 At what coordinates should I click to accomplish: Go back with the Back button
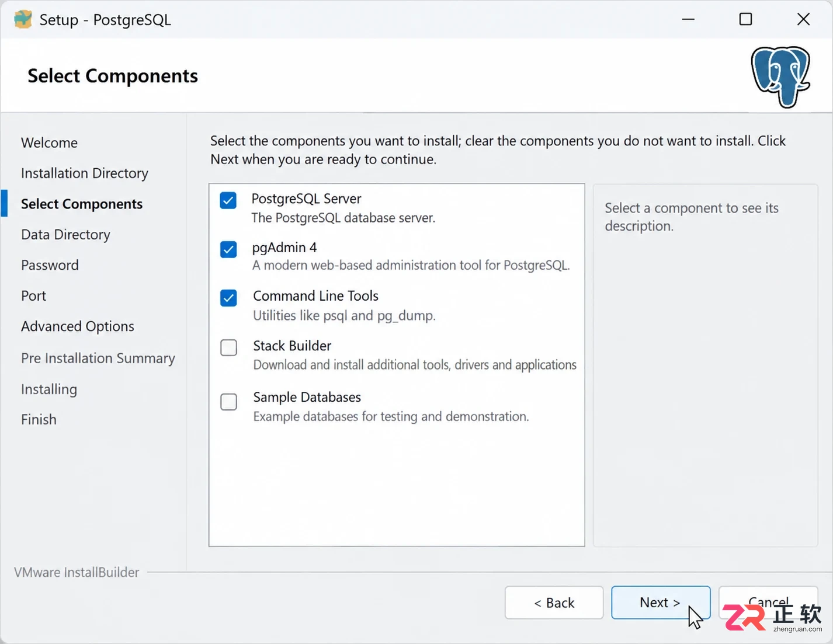click(x=554, y=603)
